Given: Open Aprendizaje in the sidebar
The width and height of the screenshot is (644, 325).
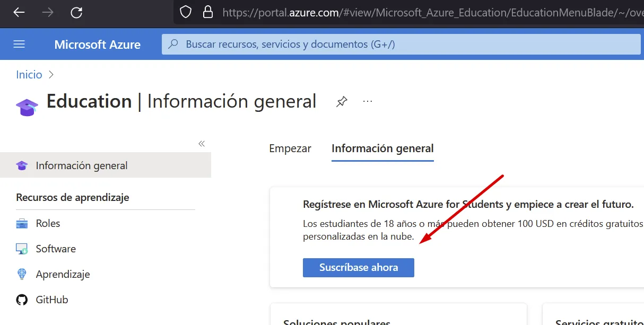Looking at the screenshot, I should [x=63, y=274].
